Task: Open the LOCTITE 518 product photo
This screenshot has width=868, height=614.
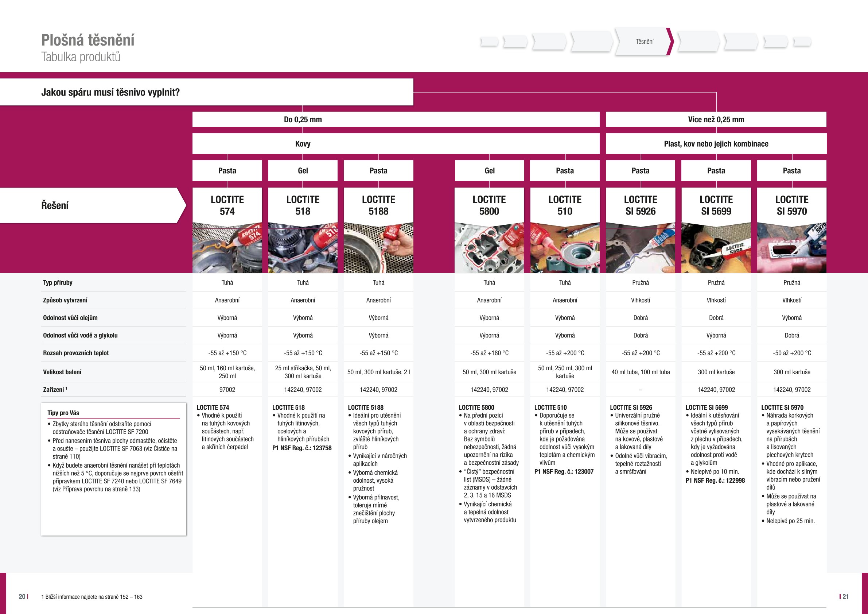Action: point(303,248)
